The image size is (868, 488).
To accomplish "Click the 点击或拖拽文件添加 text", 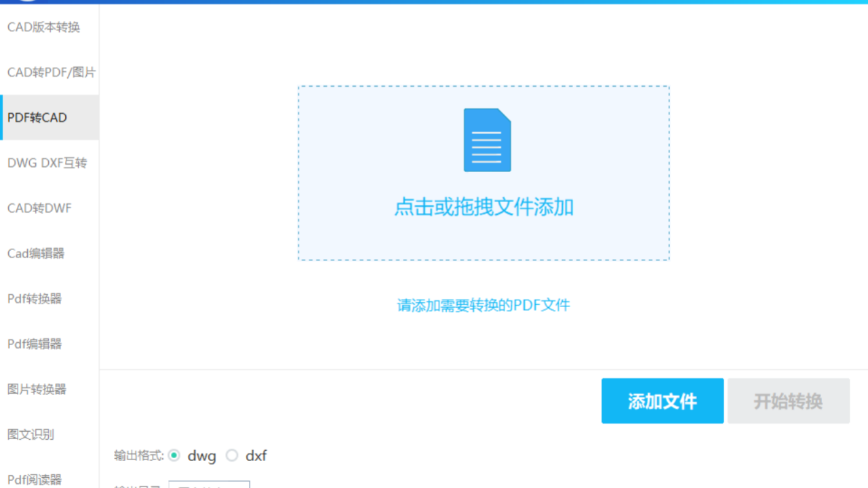I will click(x=484, y=207).
